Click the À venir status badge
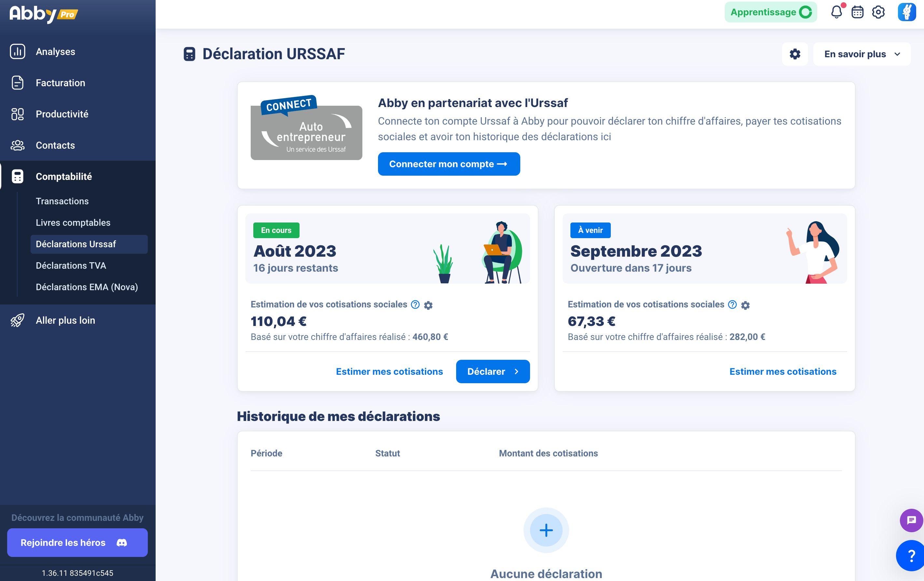This screenshot has height=581, width=924. coord(591,231)
